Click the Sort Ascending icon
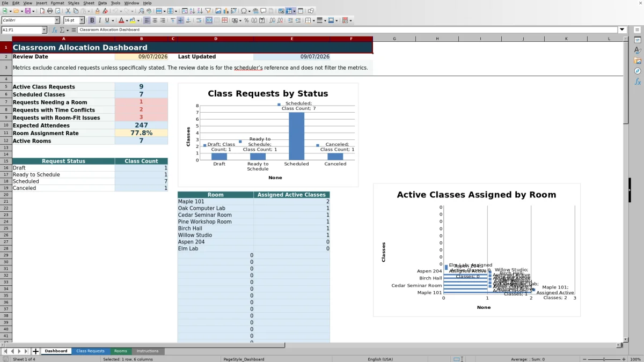Image resolution: width=644 pixels, height=362 pixels. click(192, 11)
